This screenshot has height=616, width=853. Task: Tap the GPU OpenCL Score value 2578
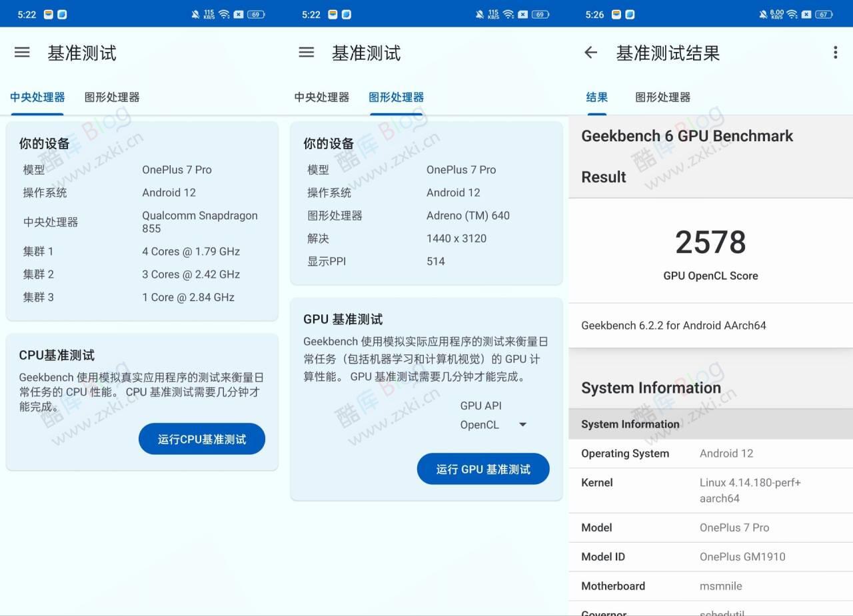pyautogui.click(x=710, y=242)
